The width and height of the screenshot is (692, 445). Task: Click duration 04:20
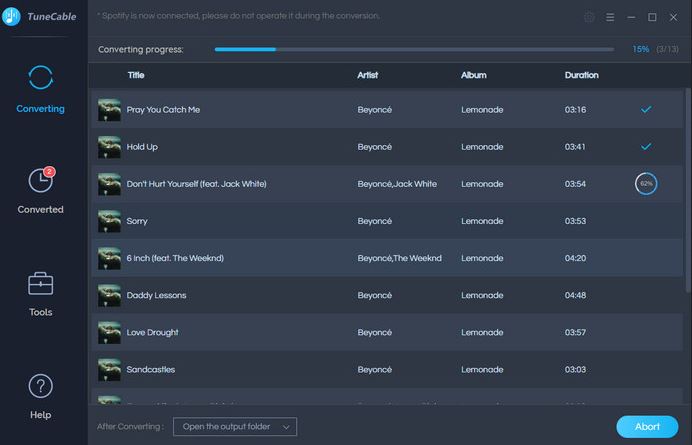coord(575,258)
